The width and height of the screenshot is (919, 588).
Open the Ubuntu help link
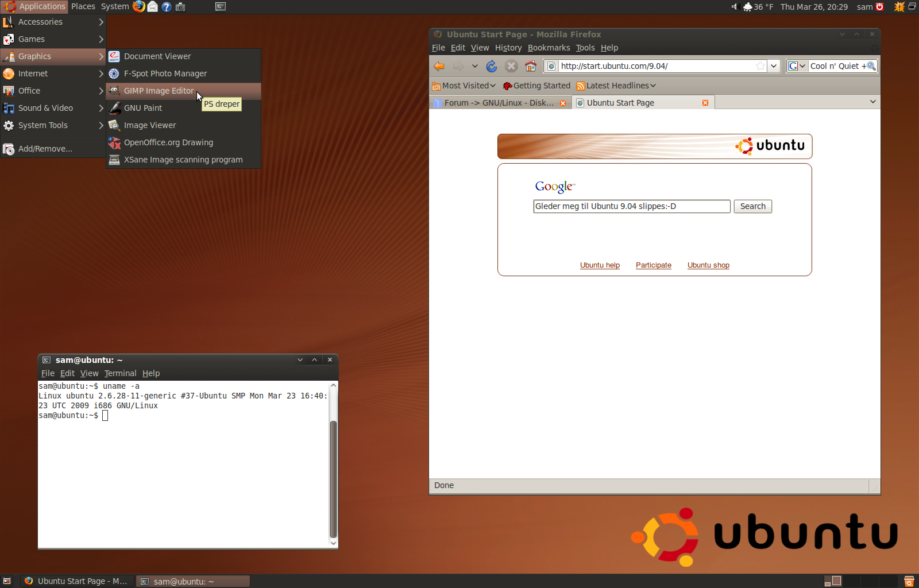pyautogui.click(x=600, y=265)
